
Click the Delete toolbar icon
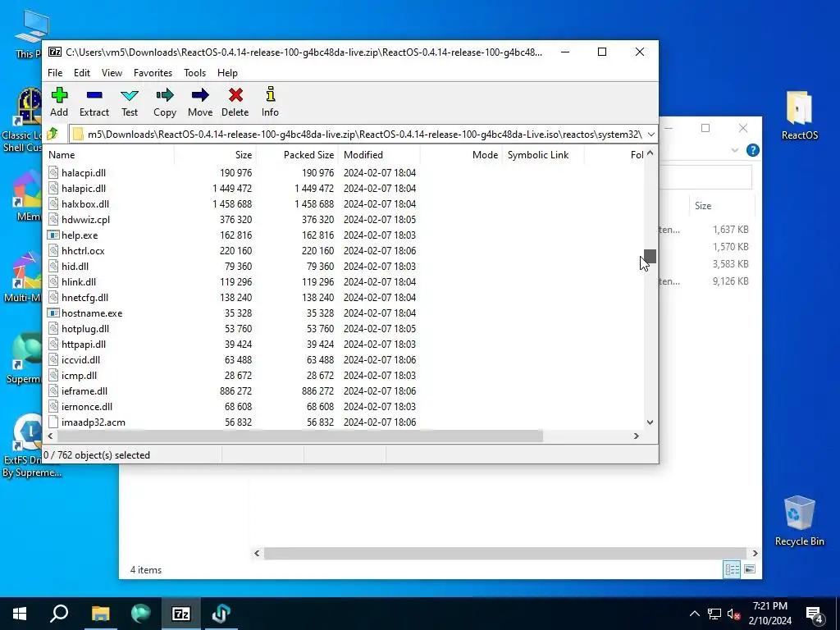point(235,95)
